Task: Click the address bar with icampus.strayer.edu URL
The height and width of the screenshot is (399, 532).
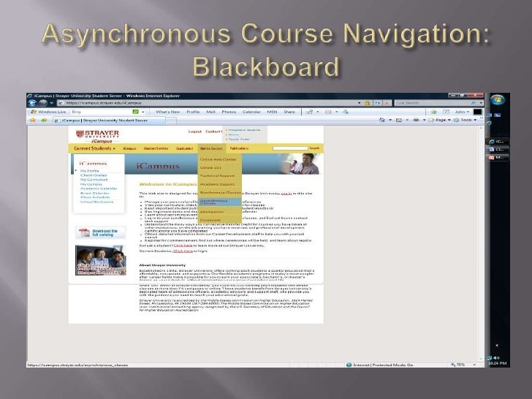Action: [x=207, y=103]
